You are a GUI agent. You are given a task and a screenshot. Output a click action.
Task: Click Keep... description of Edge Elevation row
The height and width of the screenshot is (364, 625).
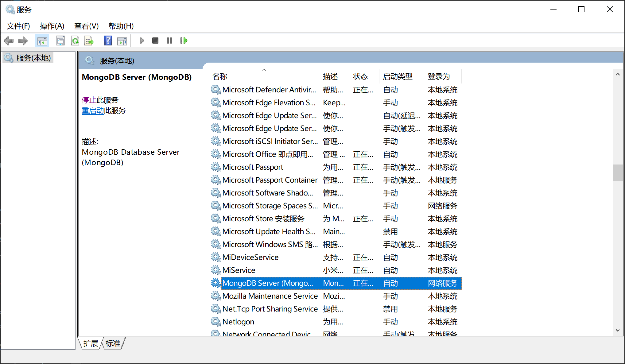[334, 103]
